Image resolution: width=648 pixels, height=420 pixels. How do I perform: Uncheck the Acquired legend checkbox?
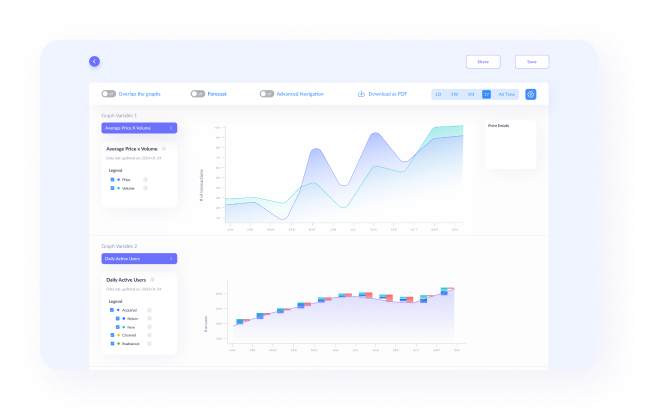tap(112, 310)
